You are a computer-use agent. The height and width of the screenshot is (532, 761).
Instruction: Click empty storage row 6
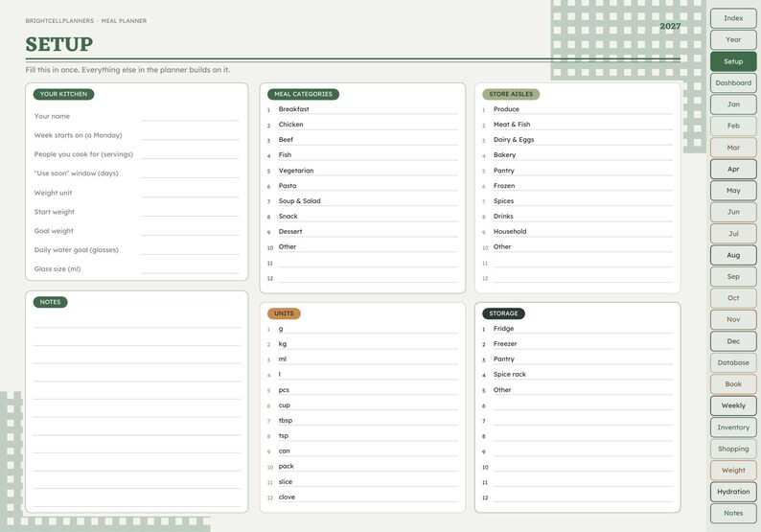click(577, 405)
